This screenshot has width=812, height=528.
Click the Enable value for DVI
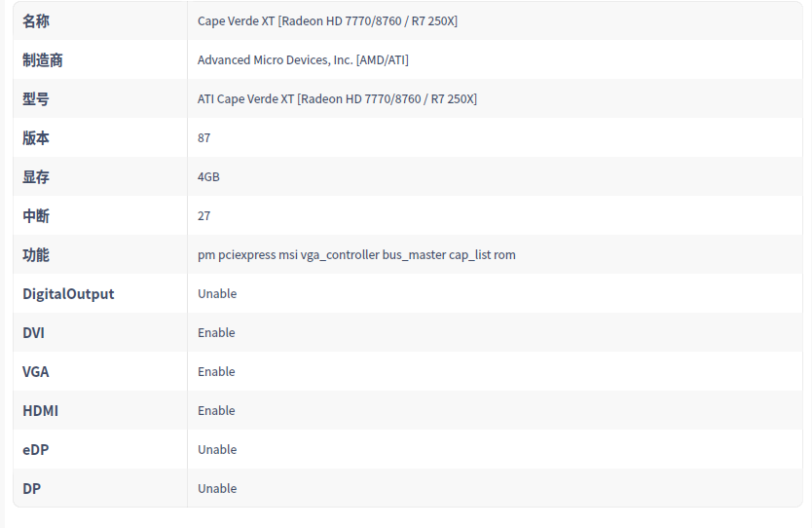click(x=216, y=333)
